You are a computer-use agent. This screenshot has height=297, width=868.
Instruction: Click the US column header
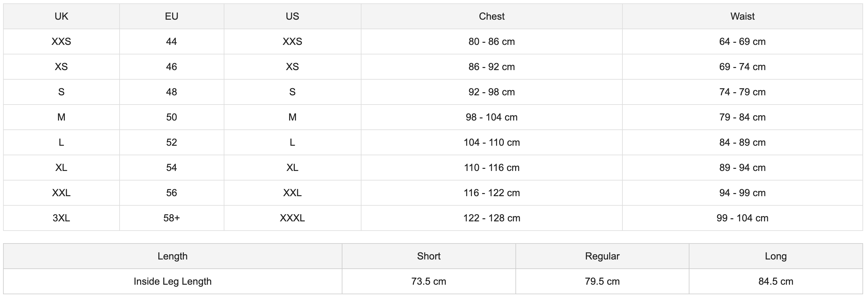click(292, 16)
